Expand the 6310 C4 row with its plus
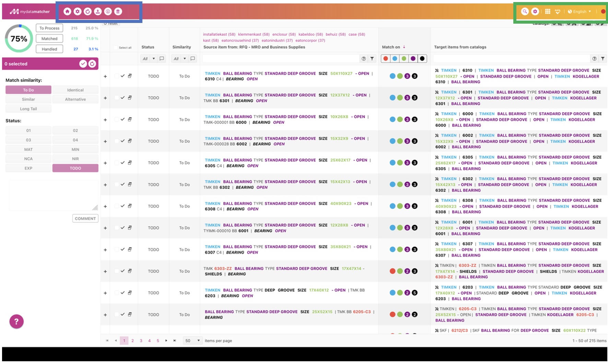 (x=105, y=76)
